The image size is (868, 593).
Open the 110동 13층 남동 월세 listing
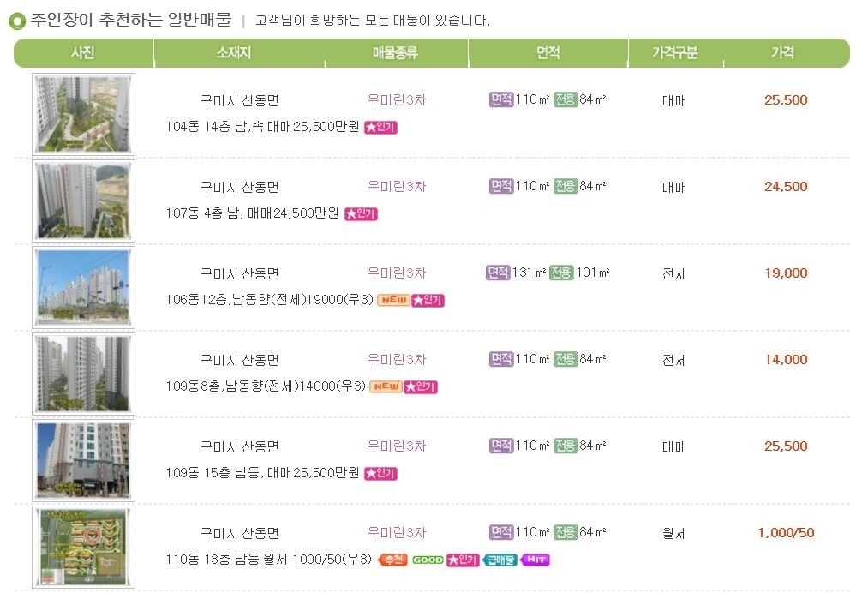[268, 560]
